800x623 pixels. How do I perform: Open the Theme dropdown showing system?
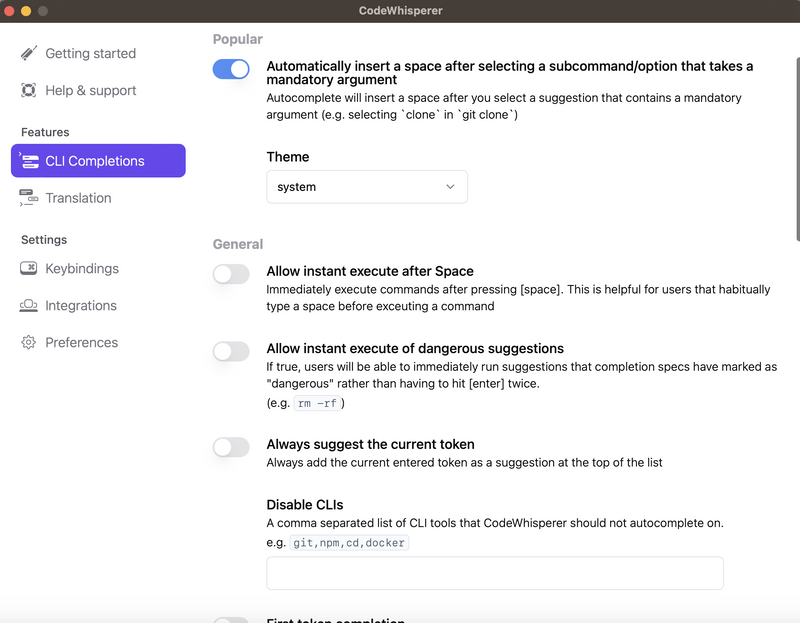[367, 187]
